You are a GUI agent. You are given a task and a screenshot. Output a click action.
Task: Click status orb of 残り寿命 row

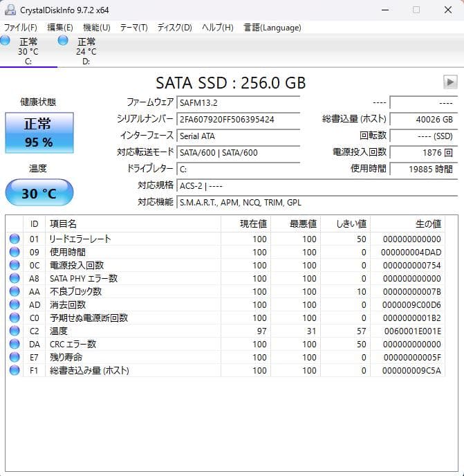point(15,357)
